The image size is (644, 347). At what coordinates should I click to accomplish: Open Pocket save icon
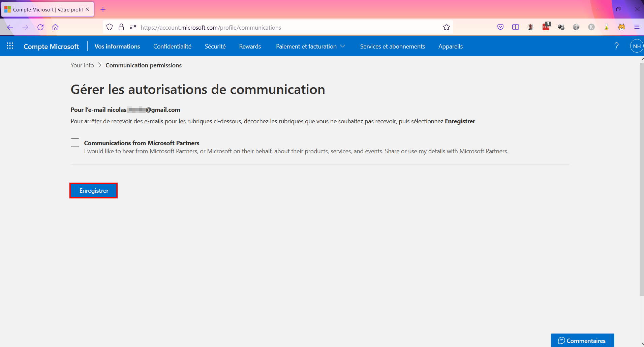pos(500,27)
